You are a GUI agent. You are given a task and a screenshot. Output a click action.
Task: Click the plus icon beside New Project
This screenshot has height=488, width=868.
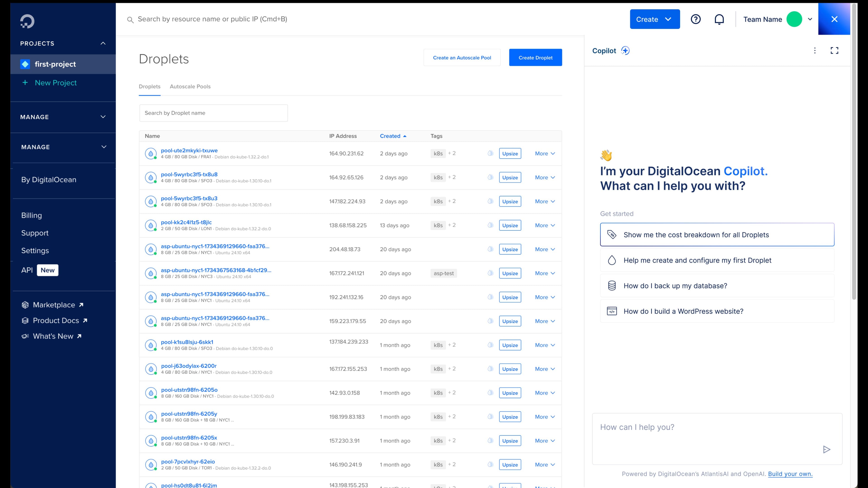(25, 82)
